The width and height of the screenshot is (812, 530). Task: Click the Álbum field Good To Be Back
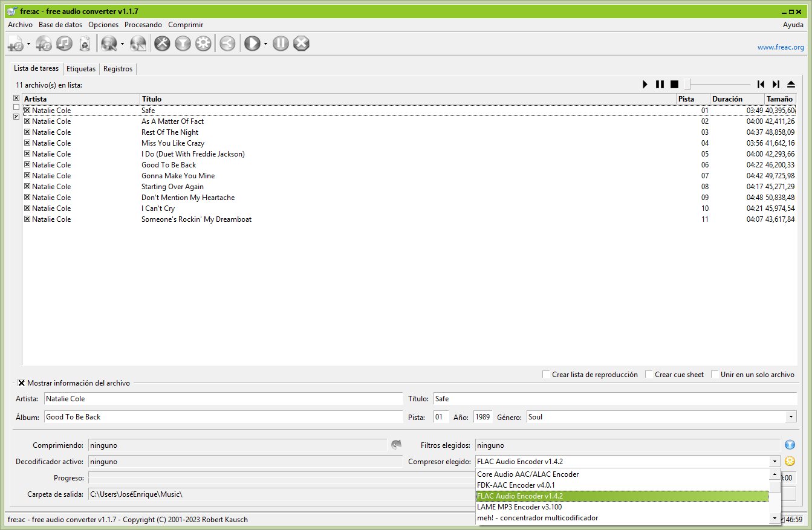point(222,417)
